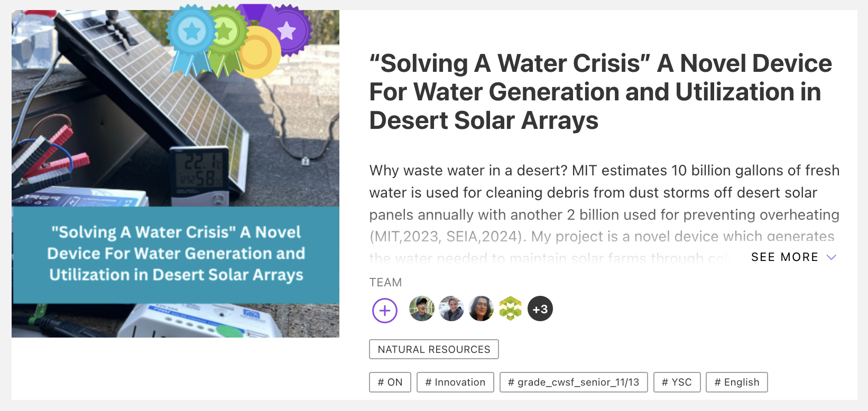This screenshot has width=868, height=411.
Task: Expand description with SEE MORE text
Action: click(x=784, y=257)
